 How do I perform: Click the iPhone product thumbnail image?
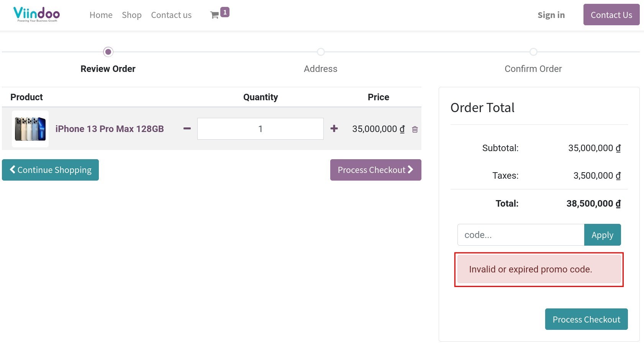point(30,129)
